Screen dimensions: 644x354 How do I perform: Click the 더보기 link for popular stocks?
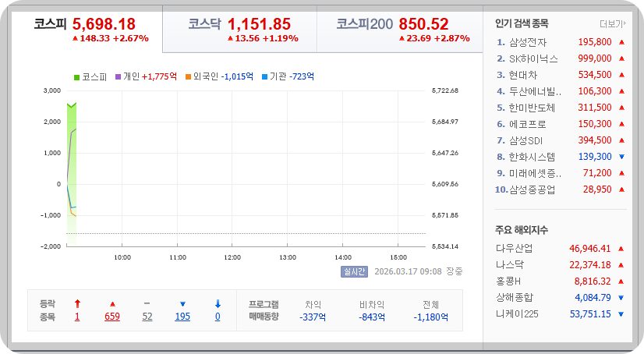tap(612, 24)
